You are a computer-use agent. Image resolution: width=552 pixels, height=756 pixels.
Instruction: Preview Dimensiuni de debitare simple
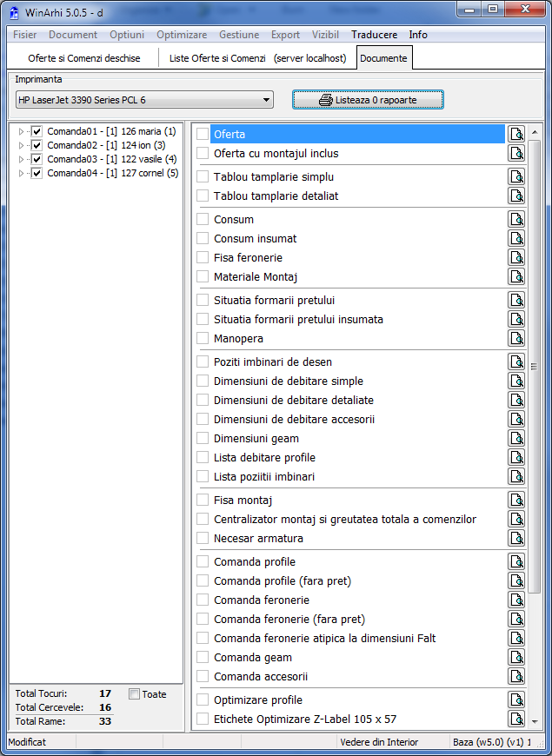(x=516, y=381)
